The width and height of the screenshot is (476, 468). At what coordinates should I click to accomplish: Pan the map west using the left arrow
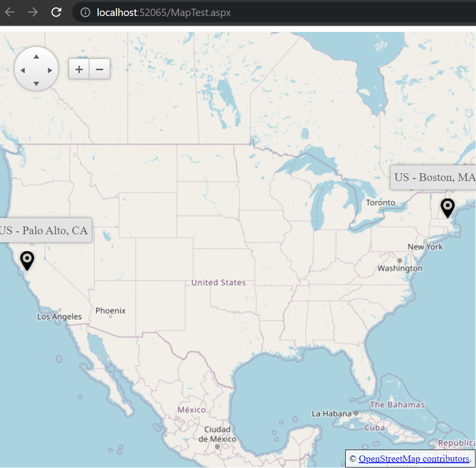pos(22,69)
